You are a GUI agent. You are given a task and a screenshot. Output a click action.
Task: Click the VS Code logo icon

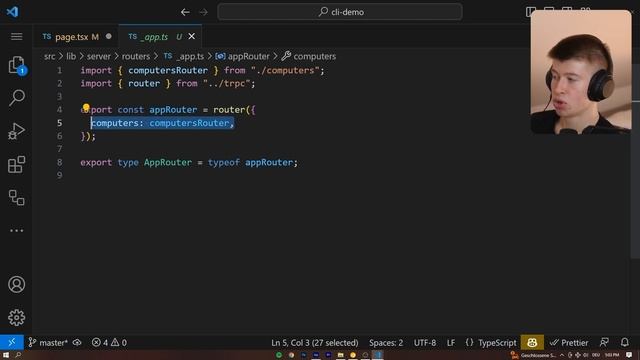coord(13,11)
